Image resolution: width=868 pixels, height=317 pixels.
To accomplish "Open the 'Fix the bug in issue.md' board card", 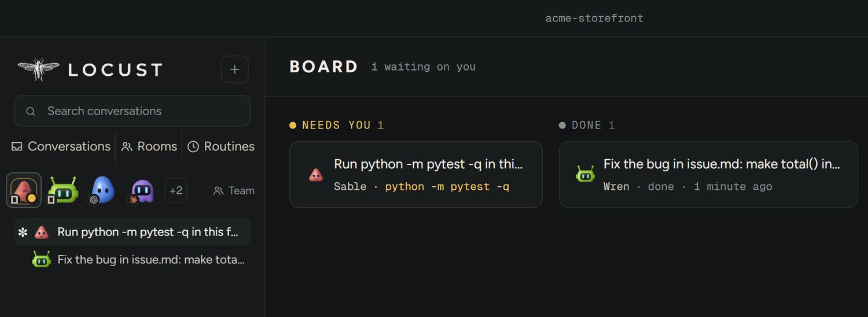I will click(x=708, y=174).
